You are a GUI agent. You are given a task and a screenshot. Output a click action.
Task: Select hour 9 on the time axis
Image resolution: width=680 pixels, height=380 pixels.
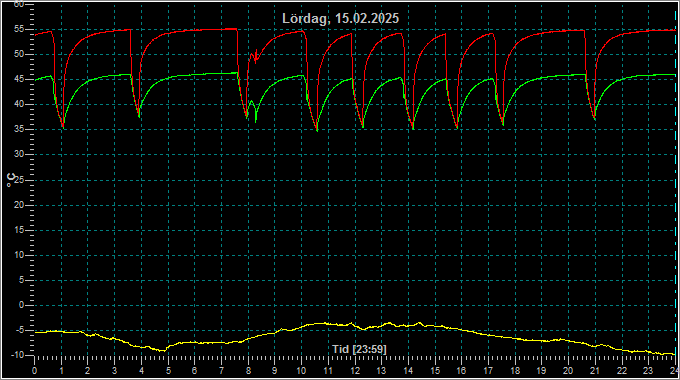(x=275, y=371)
